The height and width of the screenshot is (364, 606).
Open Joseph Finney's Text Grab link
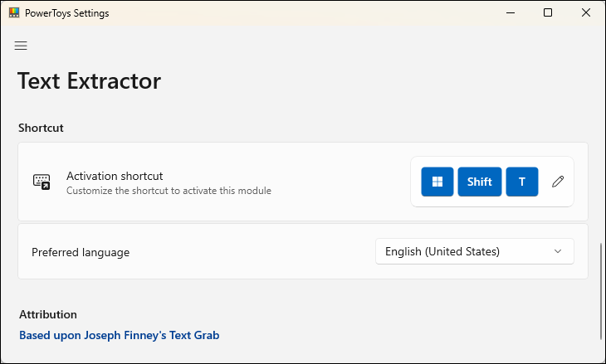tap(120, 335)
